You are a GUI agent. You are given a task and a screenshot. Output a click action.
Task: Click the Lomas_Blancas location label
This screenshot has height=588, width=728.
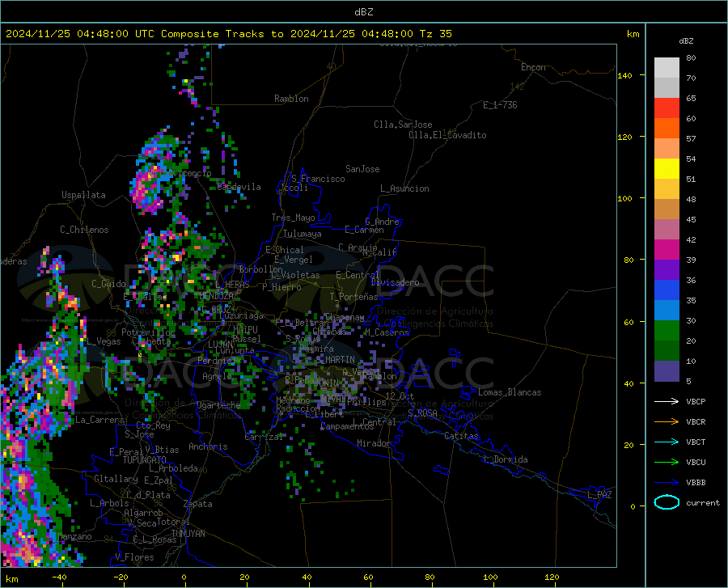click(x=510, y=392)
